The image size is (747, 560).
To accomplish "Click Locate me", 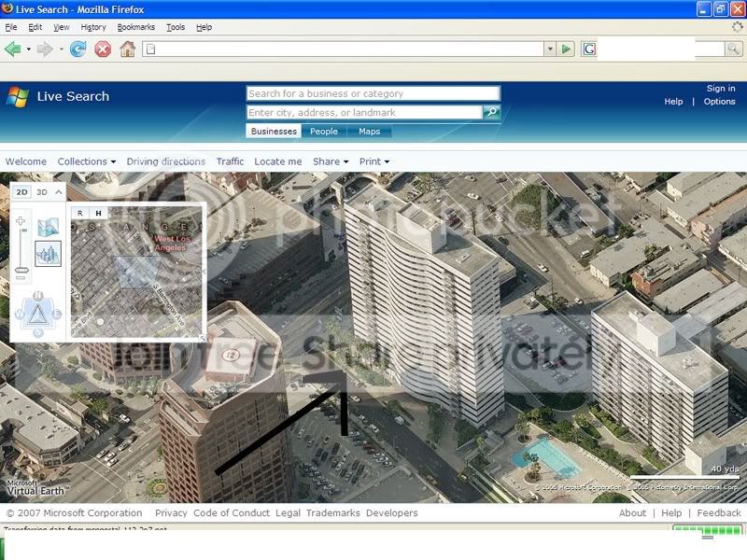I will tap(277, 161).
